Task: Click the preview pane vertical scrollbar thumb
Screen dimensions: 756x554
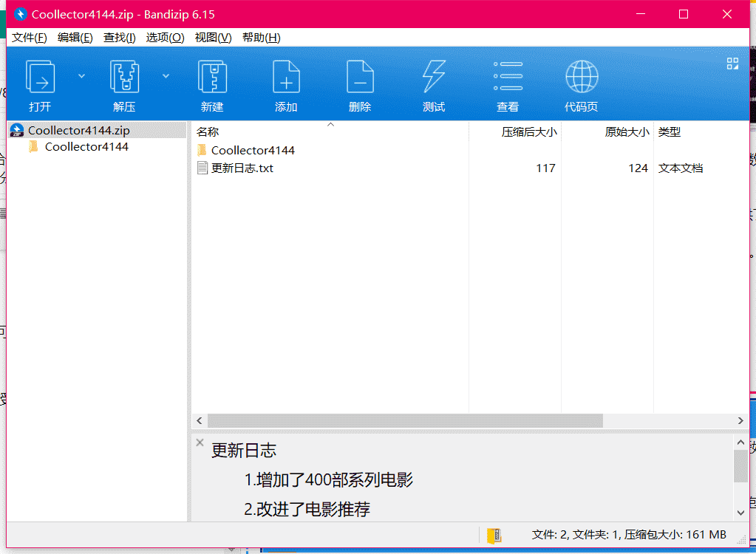Action: click(740, 466)
